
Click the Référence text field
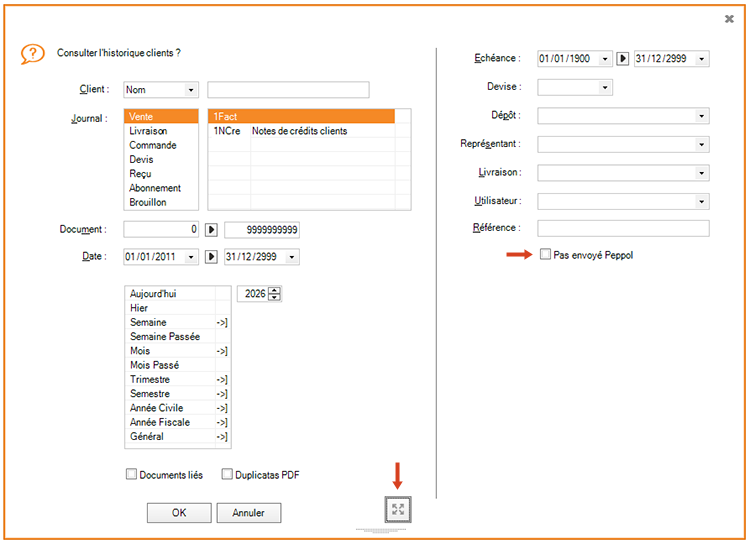click(622, 229)
